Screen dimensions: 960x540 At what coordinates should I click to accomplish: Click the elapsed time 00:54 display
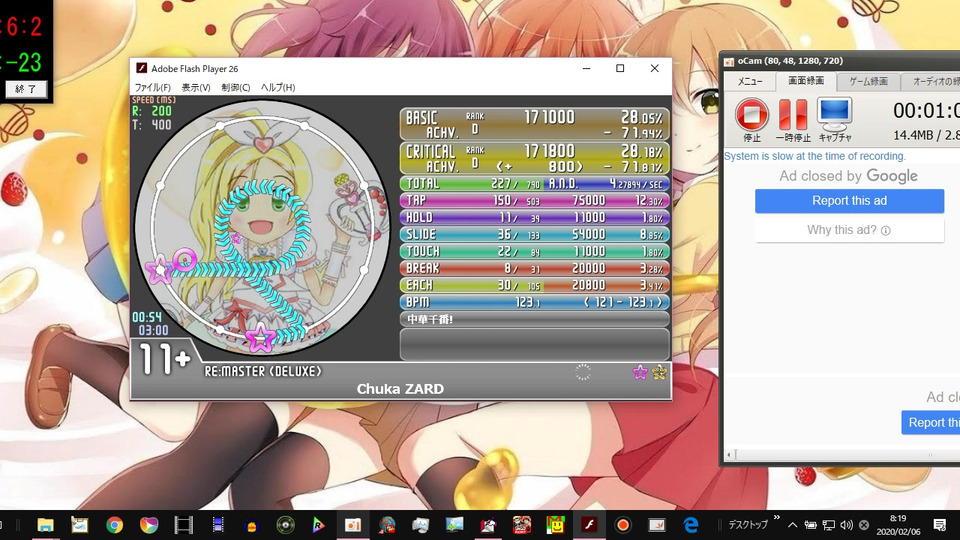(x=147, y=317)
